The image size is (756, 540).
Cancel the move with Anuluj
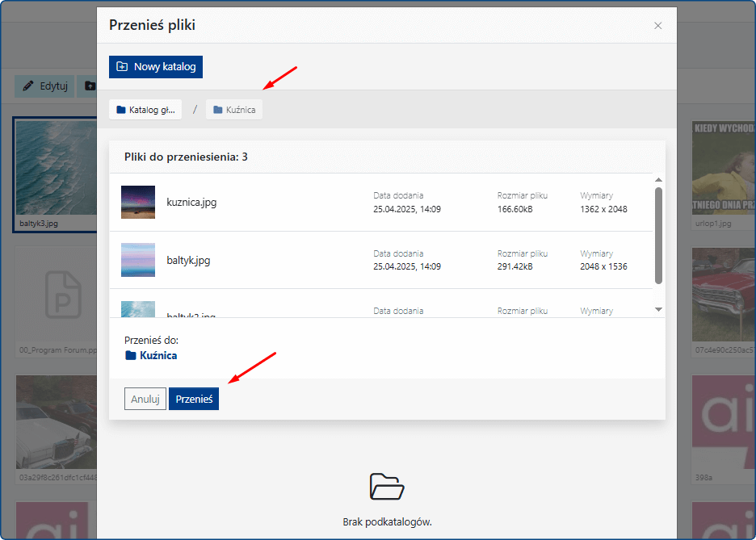[x=145, y=399]
